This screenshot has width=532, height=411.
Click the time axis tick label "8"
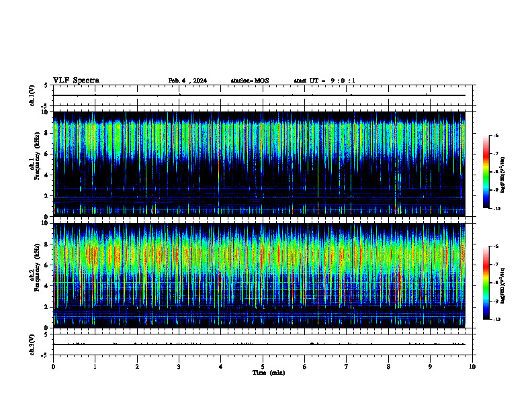point(388,367)
